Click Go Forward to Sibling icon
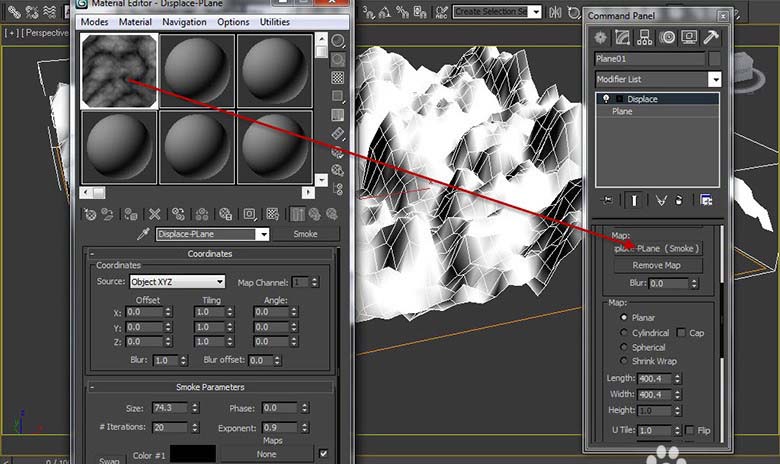The width and height of the screenshot is (780, 464). 332,214
